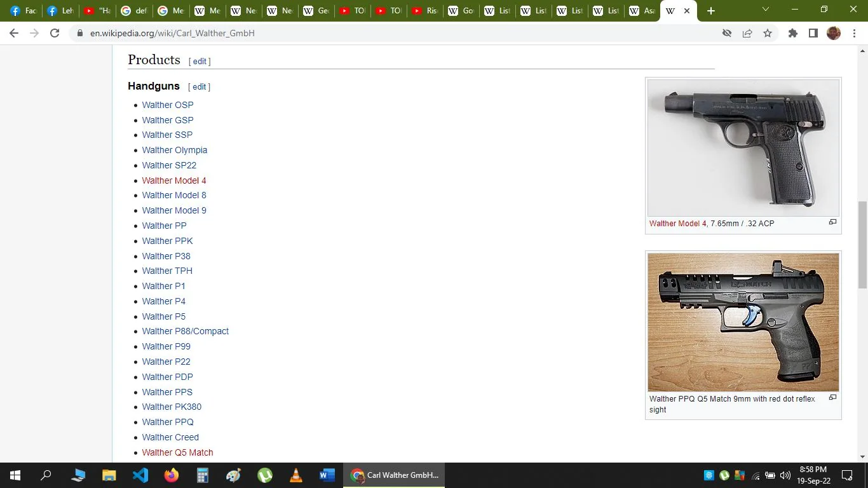Visit the Walther Olympia article
This screenshot has width=868, height=488.
(175, 150)
